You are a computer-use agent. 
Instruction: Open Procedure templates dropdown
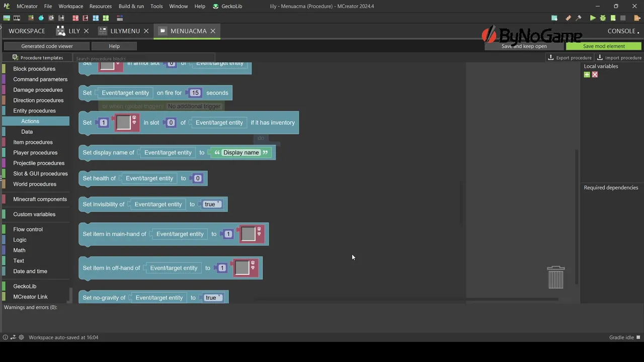click(38, 58)
